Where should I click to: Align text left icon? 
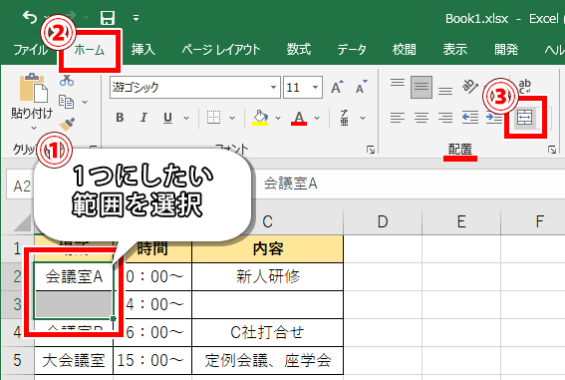coord(397,118)
